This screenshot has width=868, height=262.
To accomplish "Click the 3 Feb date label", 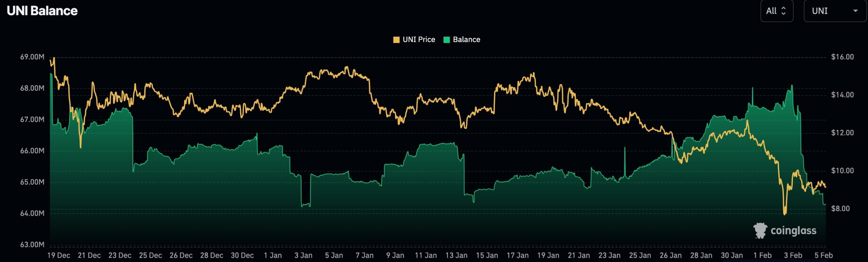I will pyautogui.click(x=793, y=255).
